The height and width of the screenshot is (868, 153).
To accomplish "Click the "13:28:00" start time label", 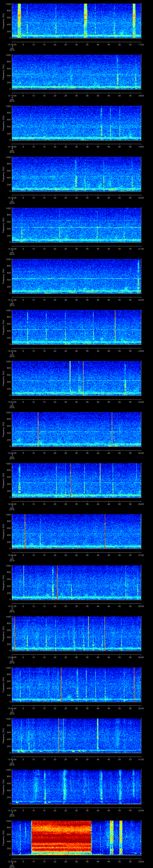I will click(x=12, y=657).
